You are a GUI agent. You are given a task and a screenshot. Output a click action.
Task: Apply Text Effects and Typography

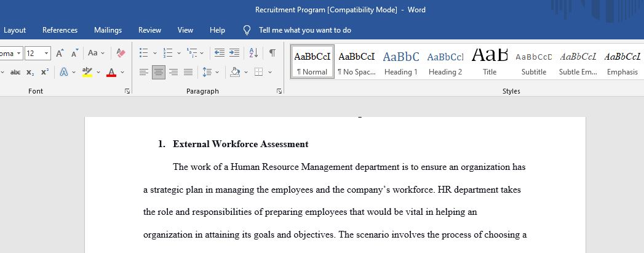(63, 72)
